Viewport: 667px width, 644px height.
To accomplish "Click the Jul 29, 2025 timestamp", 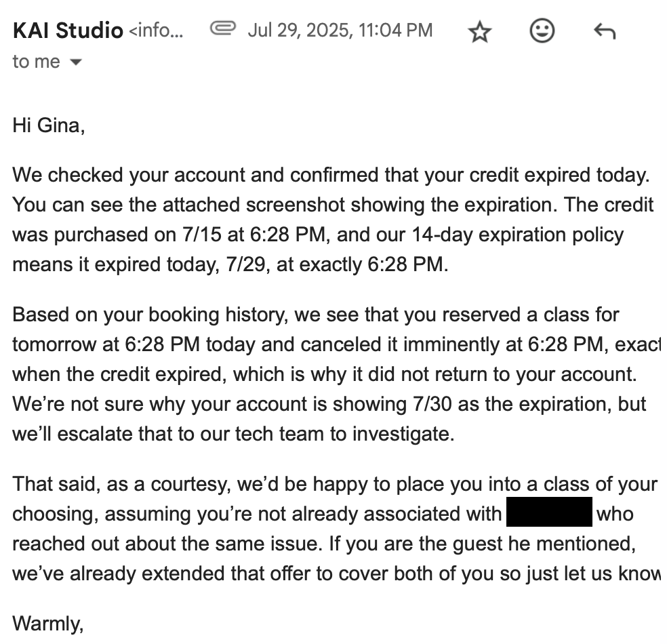I will (x=340, y=31).
